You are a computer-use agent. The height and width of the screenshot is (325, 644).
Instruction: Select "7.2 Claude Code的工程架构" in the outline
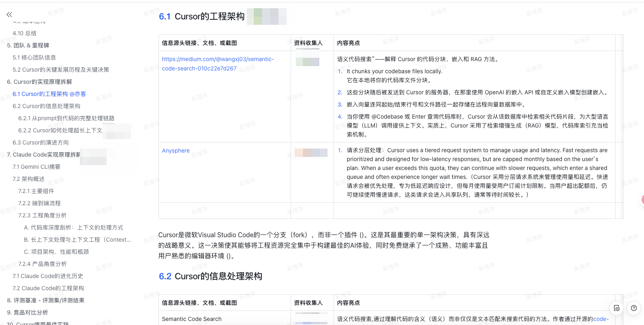(48, 288)
